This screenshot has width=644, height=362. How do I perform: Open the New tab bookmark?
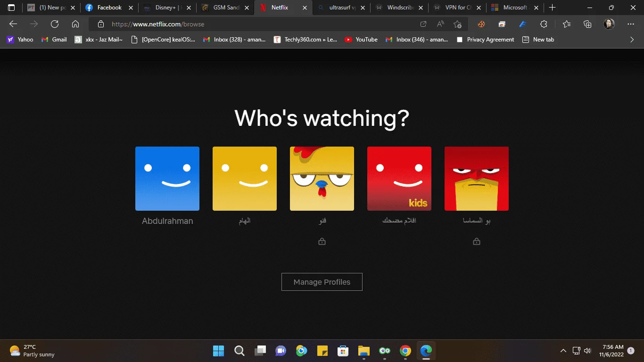tap(538, 40)
